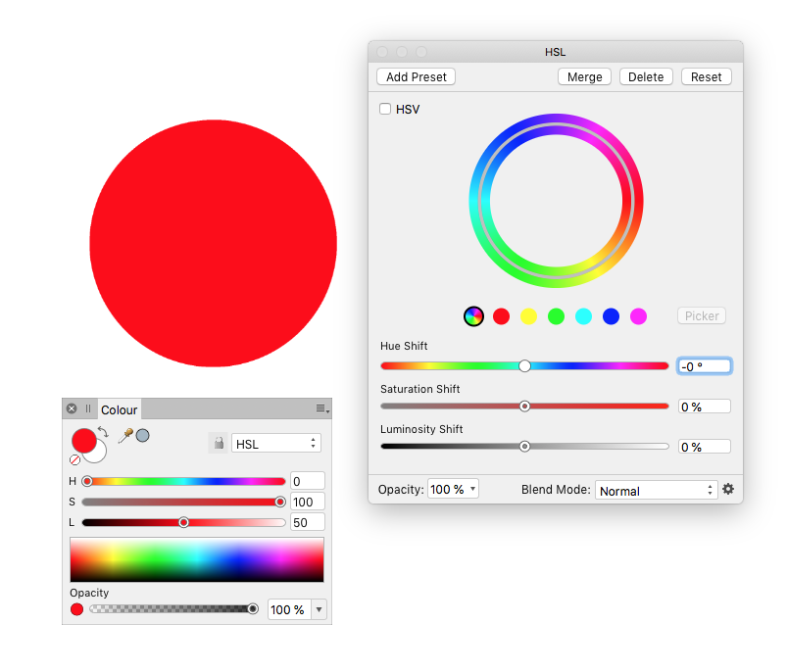Click the large red circle on canvas
This screenshot has width=787, height=672.
(x=214, y=243)
